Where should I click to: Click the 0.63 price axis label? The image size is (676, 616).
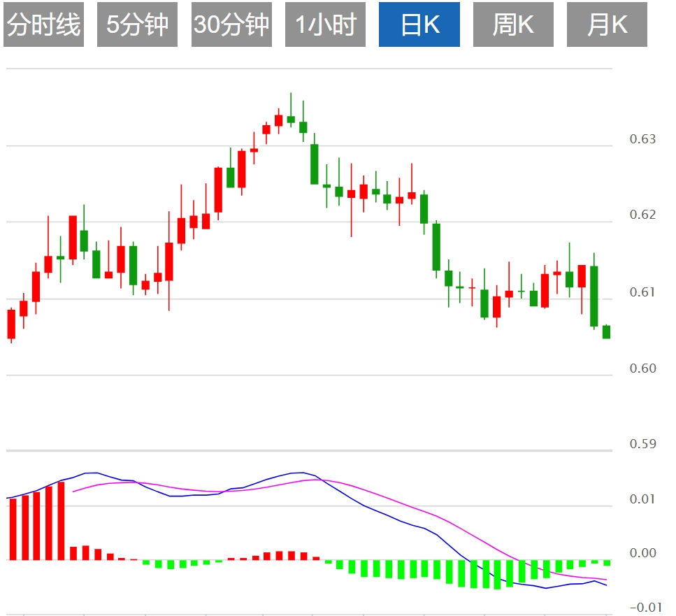tap(642, 139)
